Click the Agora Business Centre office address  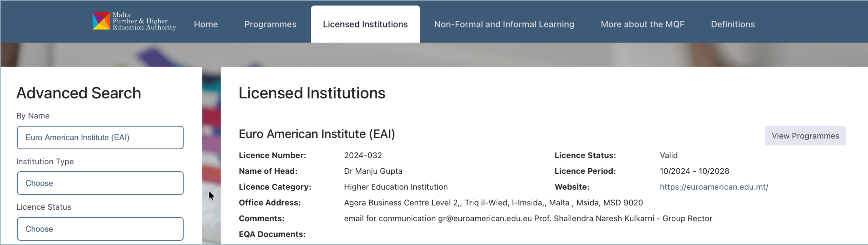(493, 203)
